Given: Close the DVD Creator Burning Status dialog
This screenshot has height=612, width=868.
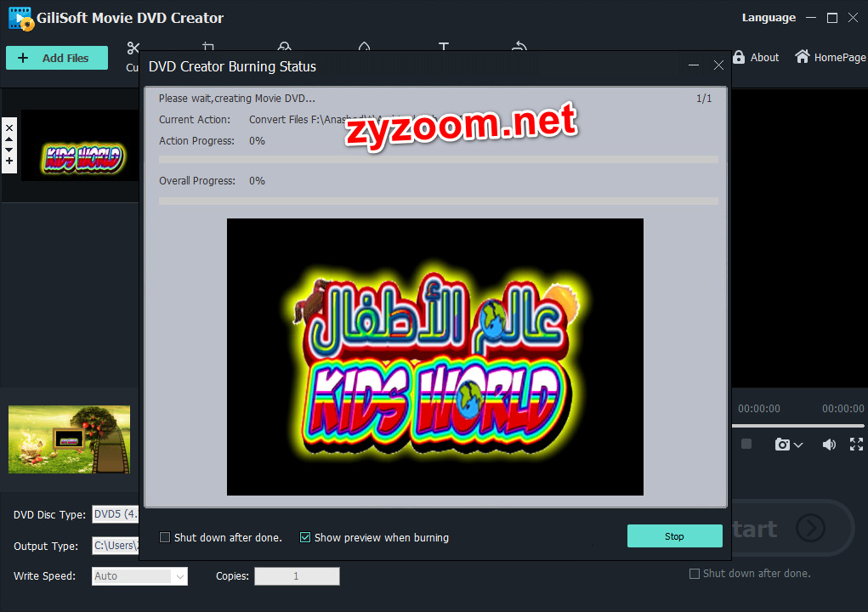Looking at the screenshot, I should coord(718,65).
